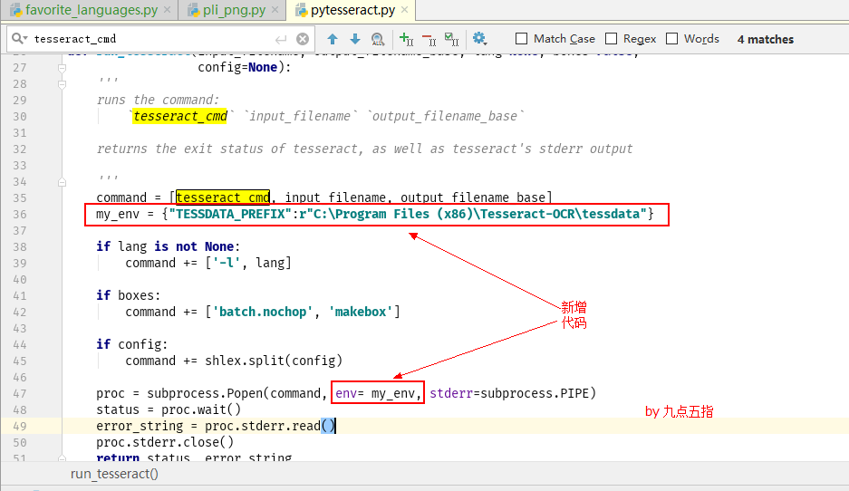The height and width of the screenshot is (491, 849).
Task: Click line number 36 in gutter
Action: 19,214
